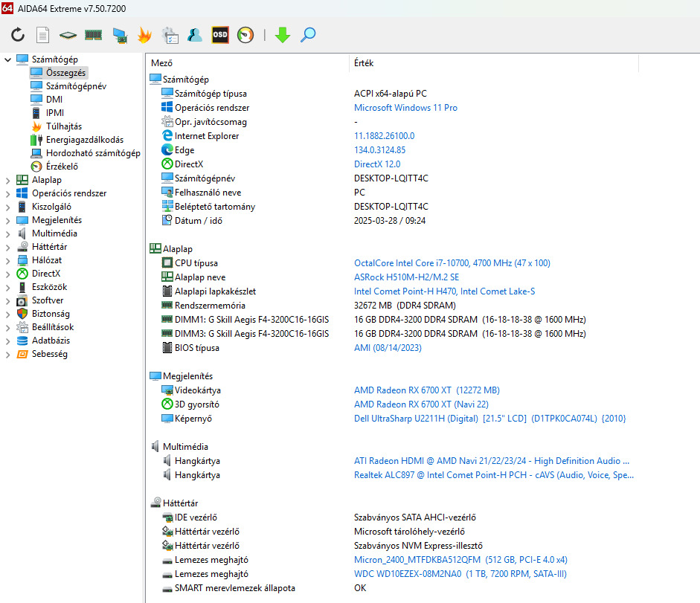Select Biztonság in the tree

point(51,314)
